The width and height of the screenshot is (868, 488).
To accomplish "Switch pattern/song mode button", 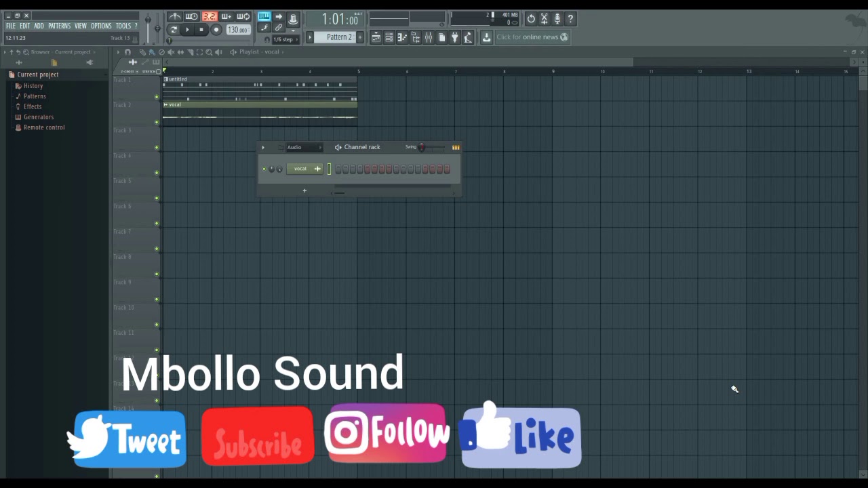I will tap(174, 29).
